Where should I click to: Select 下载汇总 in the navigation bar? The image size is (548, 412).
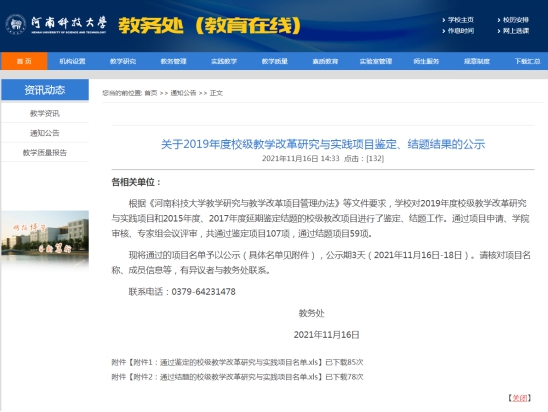[527, 61]
